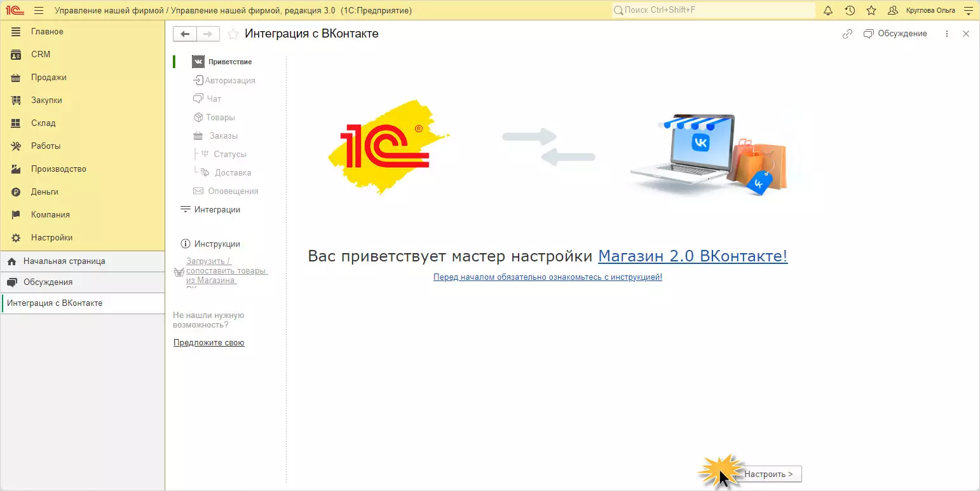Click Загрузить / сопоставить товары из Магазина link

point(226,272)
